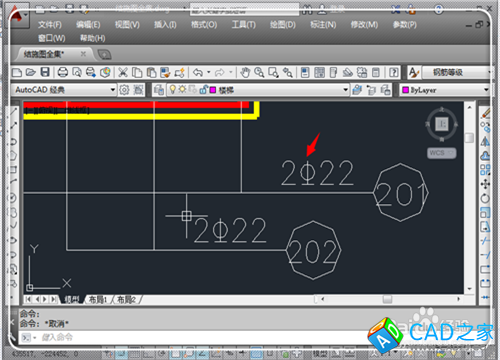Click the Save floppy disk icon
Screen dimensions: 500x360
click(45, 72)
